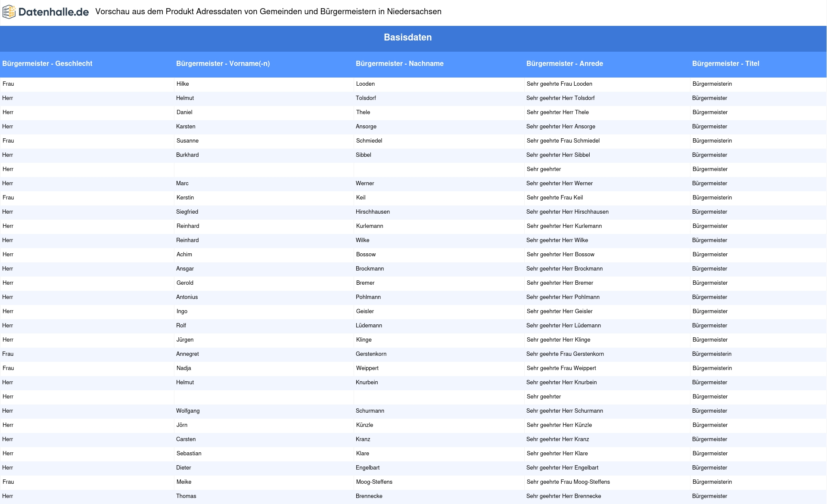Click the Gerstenkorn surname cell
The image size is (827, 504).
371,354
